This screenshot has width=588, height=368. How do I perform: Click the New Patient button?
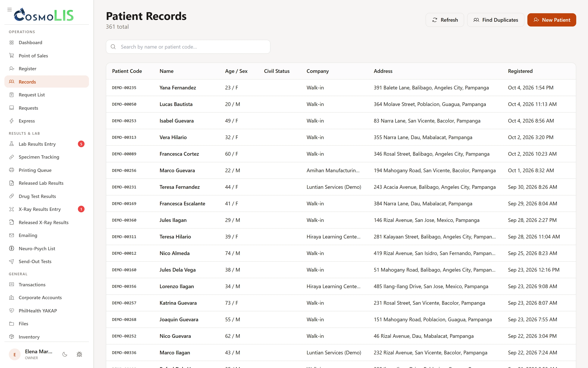tap(552, 20)
